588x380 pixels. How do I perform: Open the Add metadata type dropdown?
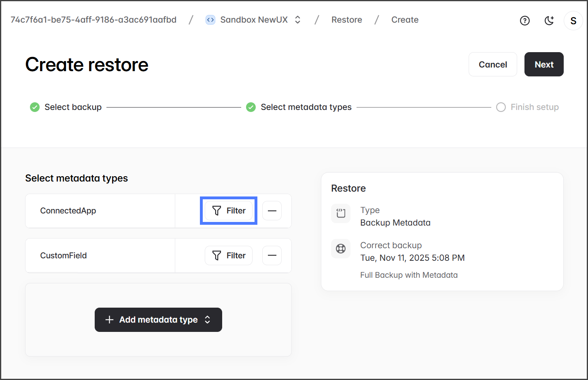[158, 320]
